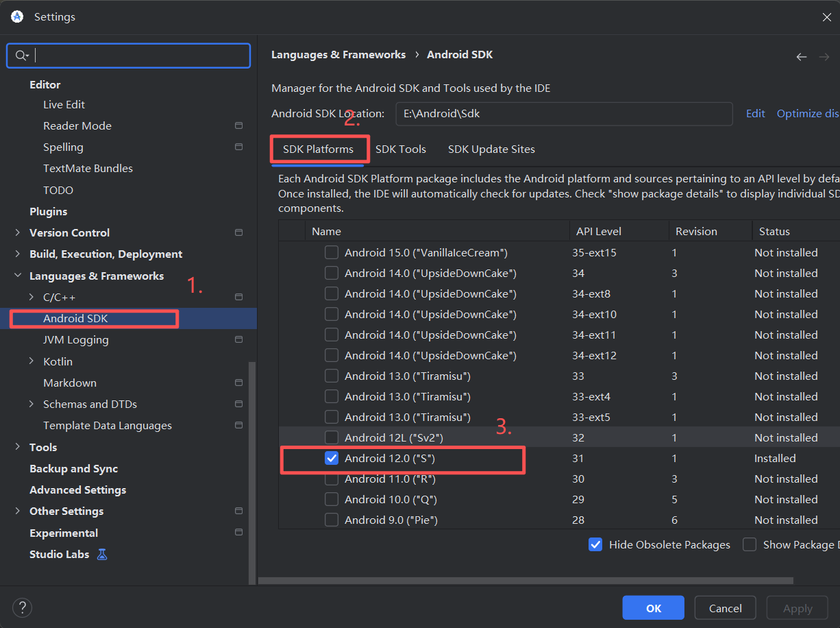Click project-level icon beside Experimental
840x628 pixels.
point(238,533)
